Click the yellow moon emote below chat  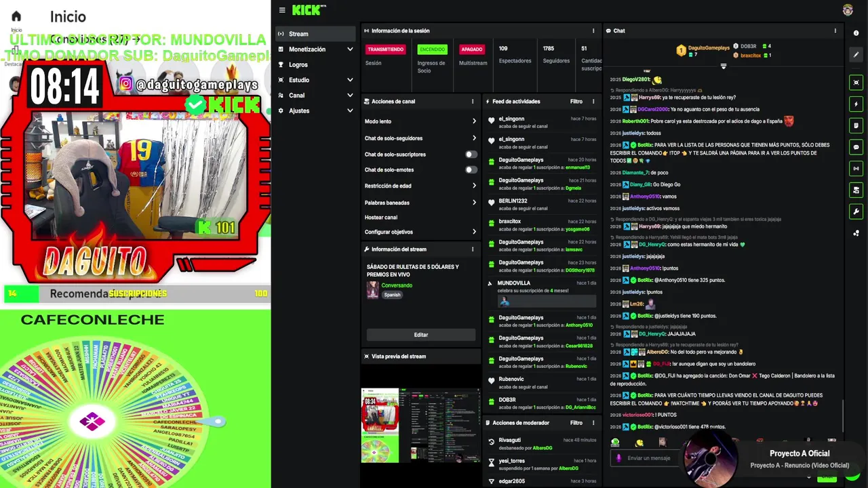point(639,443)
